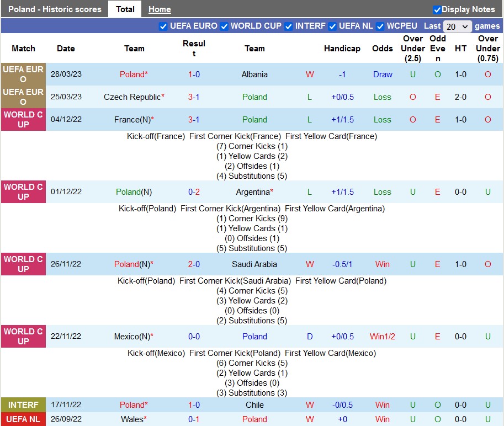Open the Last games count dropdown

(458, 26)
